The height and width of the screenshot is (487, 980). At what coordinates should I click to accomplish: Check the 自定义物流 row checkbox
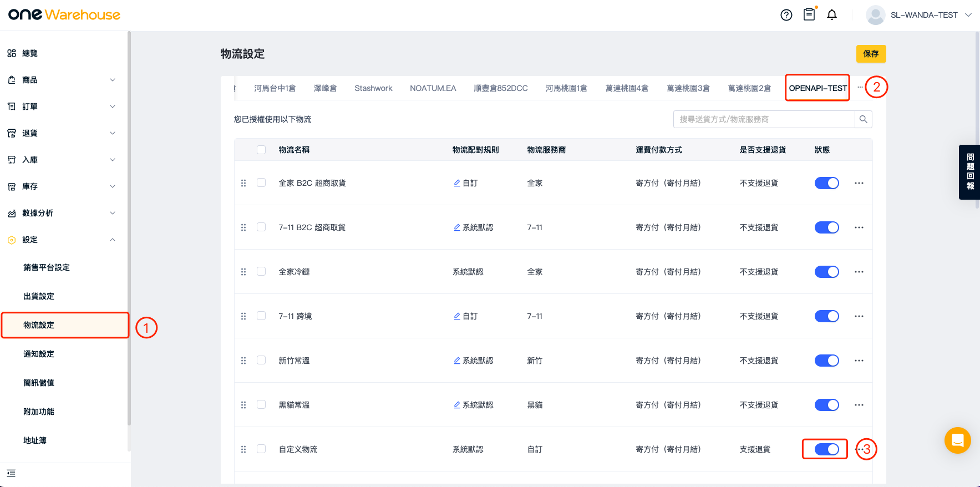[x=261, y=449]
